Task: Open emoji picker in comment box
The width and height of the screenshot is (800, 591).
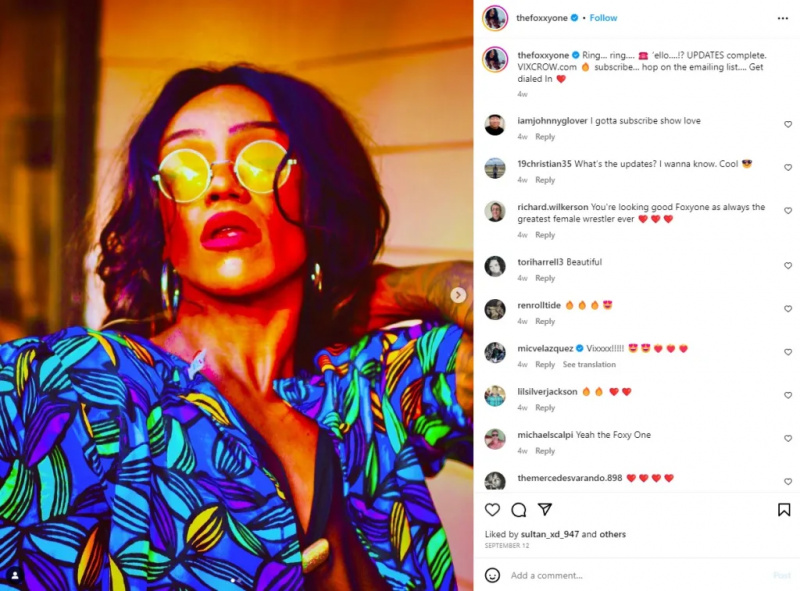Action: (x=492, y=575)
